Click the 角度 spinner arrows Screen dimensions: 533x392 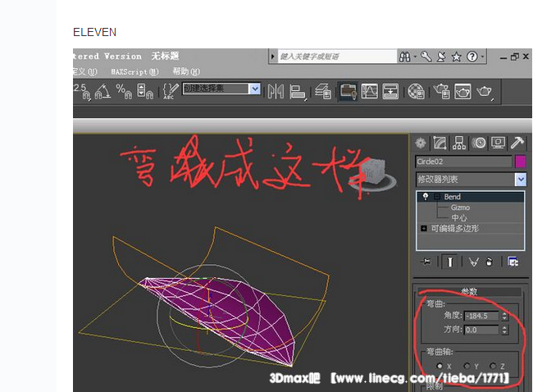pos(504,316)
